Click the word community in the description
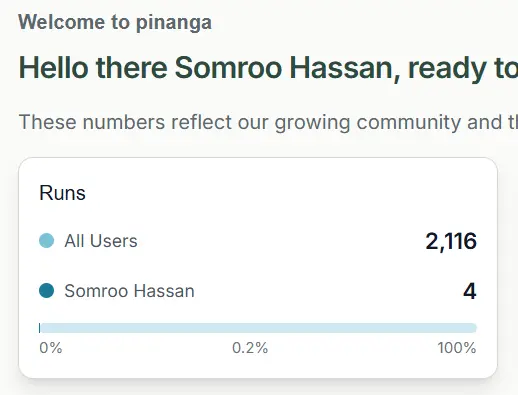518x395 pixels. [409, 122]
